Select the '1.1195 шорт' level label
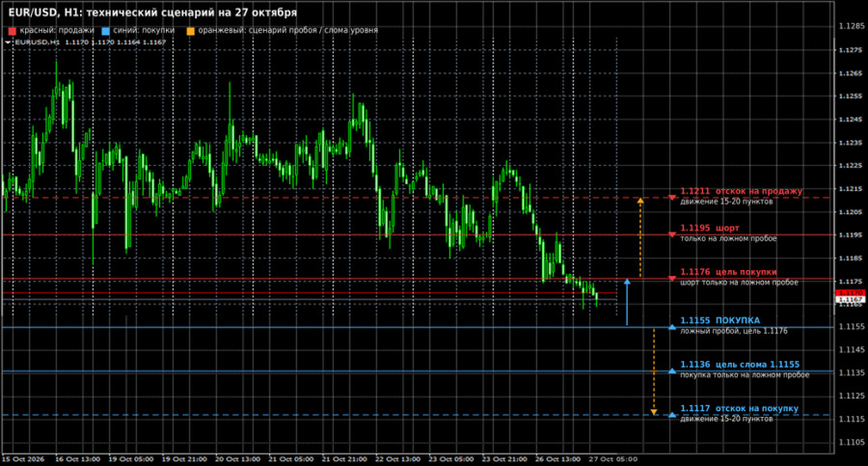The height and width of the screenshot is (466, 868). [710, 229]
